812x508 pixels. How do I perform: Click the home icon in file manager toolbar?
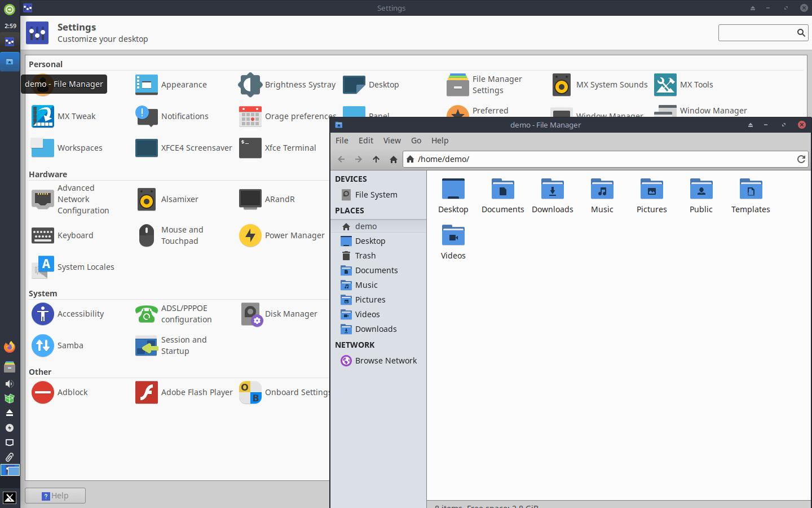(x=393, y=159)
